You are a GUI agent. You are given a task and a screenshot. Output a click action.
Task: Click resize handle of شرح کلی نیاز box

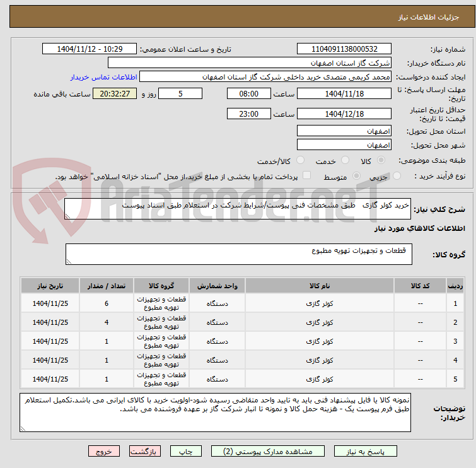coord(67,216)
